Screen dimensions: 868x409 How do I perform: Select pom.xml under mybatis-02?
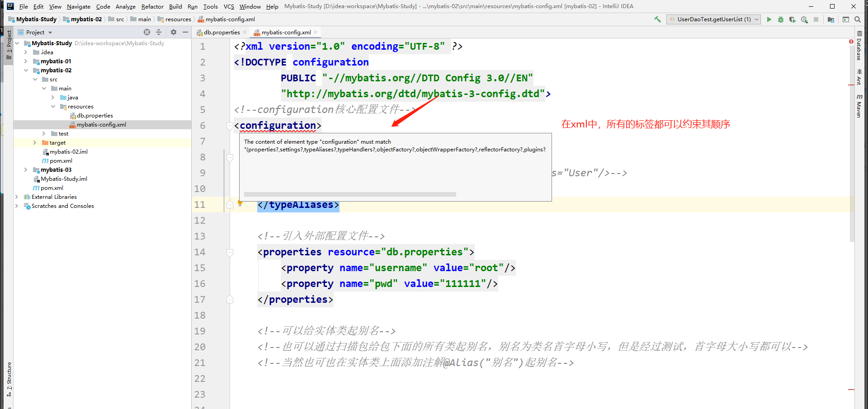pos(61,161)
